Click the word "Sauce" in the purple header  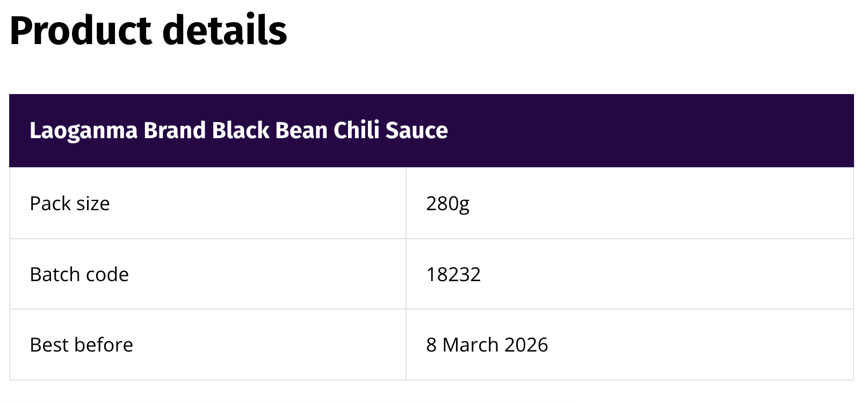417,131
